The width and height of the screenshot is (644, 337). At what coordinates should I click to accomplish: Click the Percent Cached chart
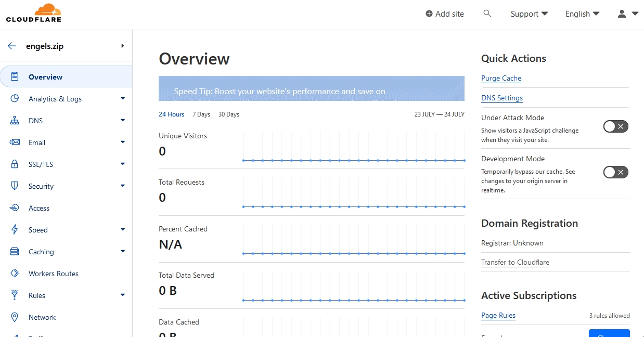pyautogui.click(x=354, y=240)
